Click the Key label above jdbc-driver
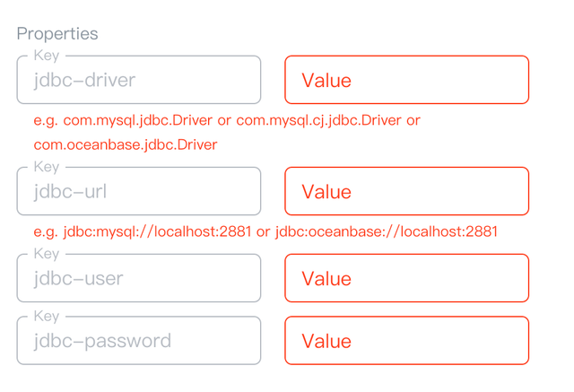 [46, 56]
